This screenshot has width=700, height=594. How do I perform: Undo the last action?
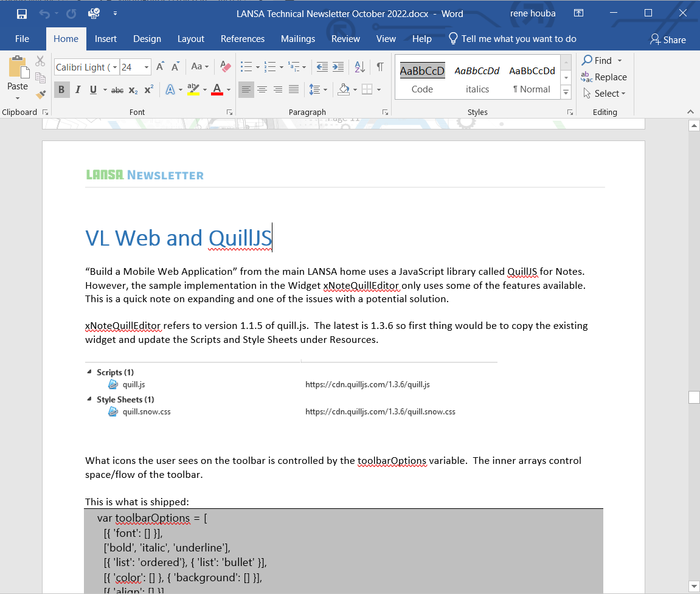[x=44, y=14]
